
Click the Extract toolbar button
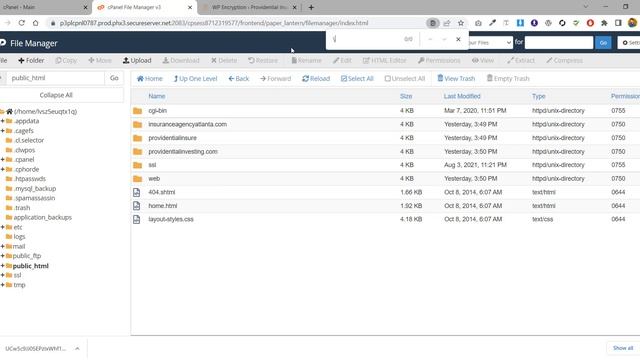521,60
